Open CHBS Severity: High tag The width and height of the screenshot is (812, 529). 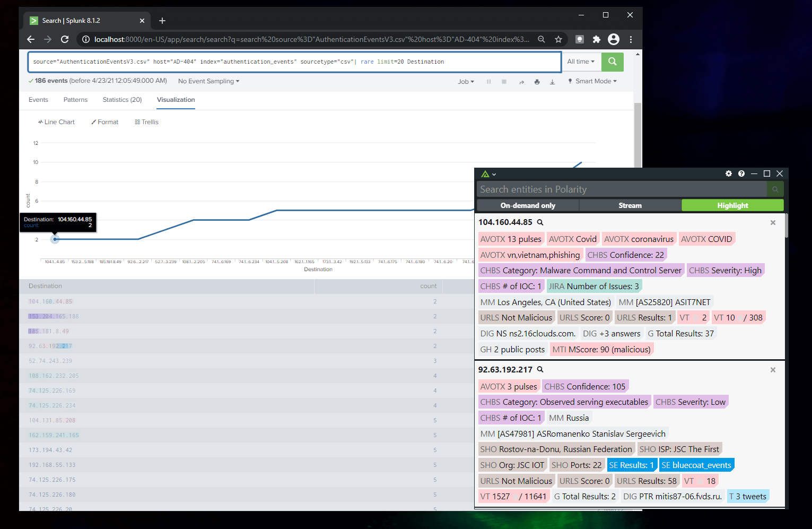point(727,271)
